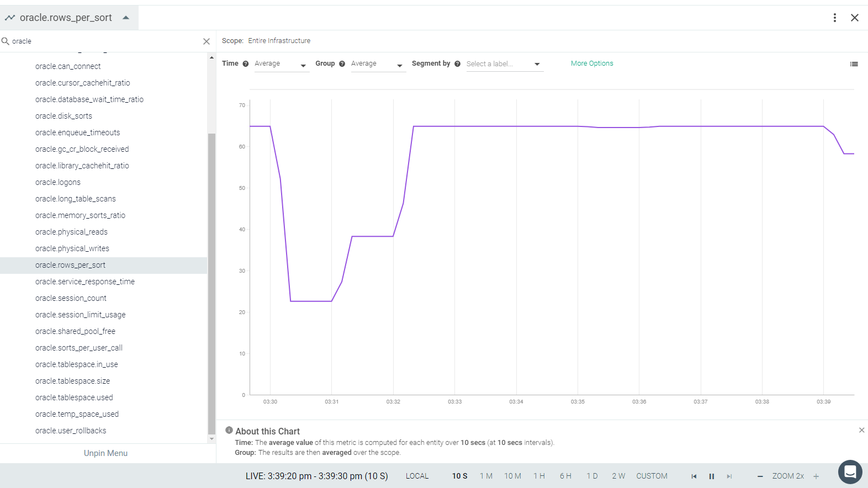
Task: Clear the oracle search text
Action: [x=207, y=41]
